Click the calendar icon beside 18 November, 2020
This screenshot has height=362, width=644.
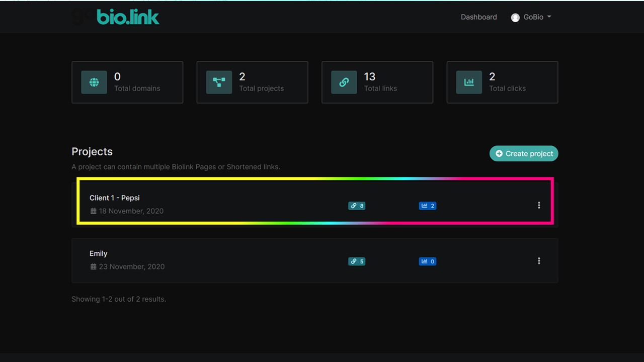point(93,211)
